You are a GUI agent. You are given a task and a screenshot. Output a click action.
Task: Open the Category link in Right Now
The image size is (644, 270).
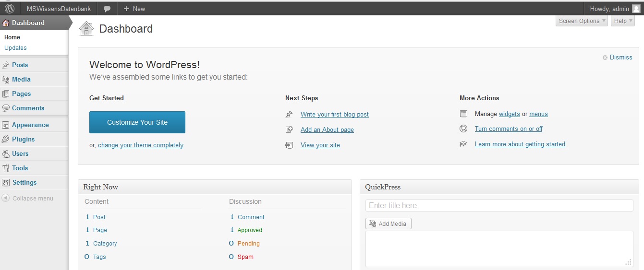tap(105, 244)
